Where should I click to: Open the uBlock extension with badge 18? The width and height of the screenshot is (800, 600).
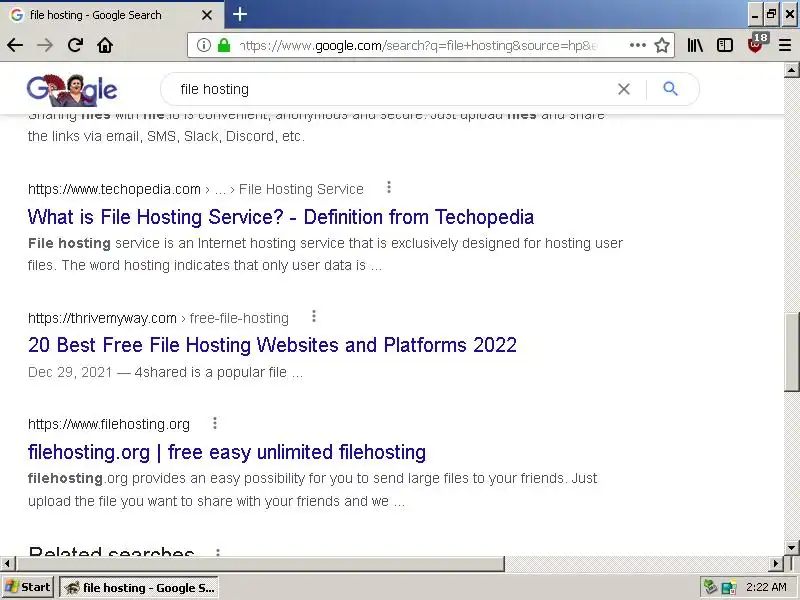756,43
